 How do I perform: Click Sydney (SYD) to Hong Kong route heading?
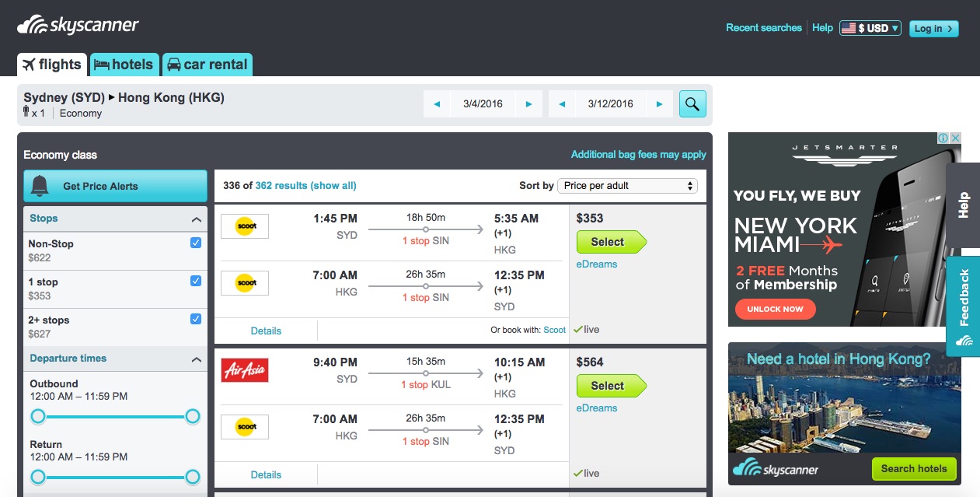(124, 98)
